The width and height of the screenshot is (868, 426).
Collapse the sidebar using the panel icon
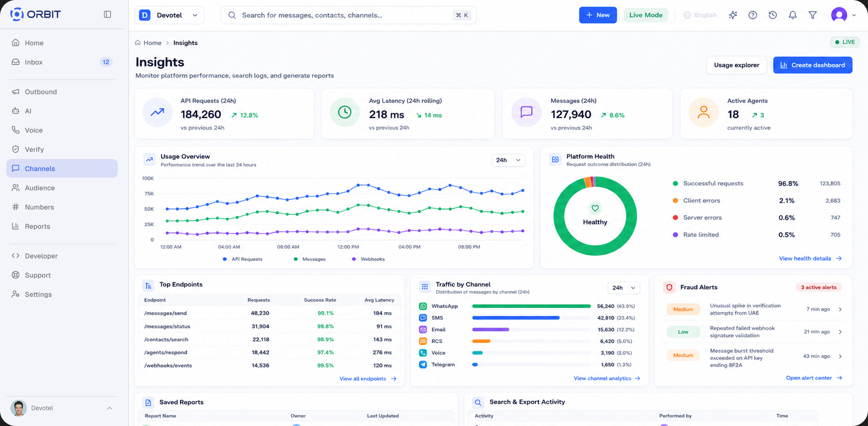(x=107, y=15)
